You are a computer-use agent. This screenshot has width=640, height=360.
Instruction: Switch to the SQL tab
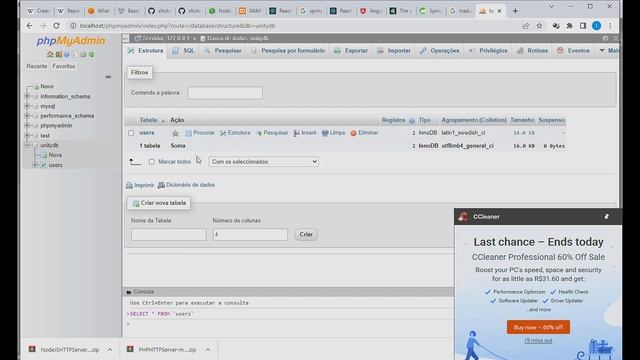coord(184,51)
